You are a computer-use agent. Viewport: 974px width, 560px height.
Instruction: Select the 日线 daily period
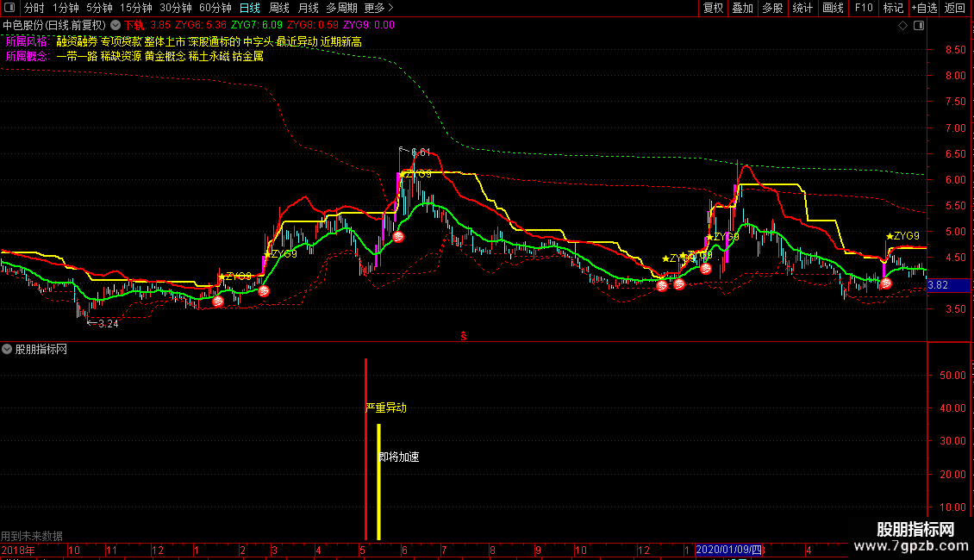(x=250, y=8)
